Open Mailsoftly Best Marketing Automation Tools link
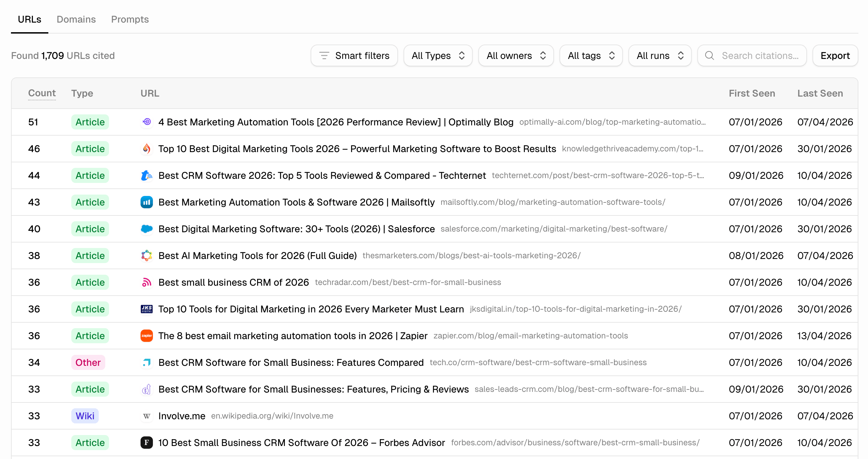Image resolution: width=868 pixels, height=459 pixels. click(x=296, y=202)
